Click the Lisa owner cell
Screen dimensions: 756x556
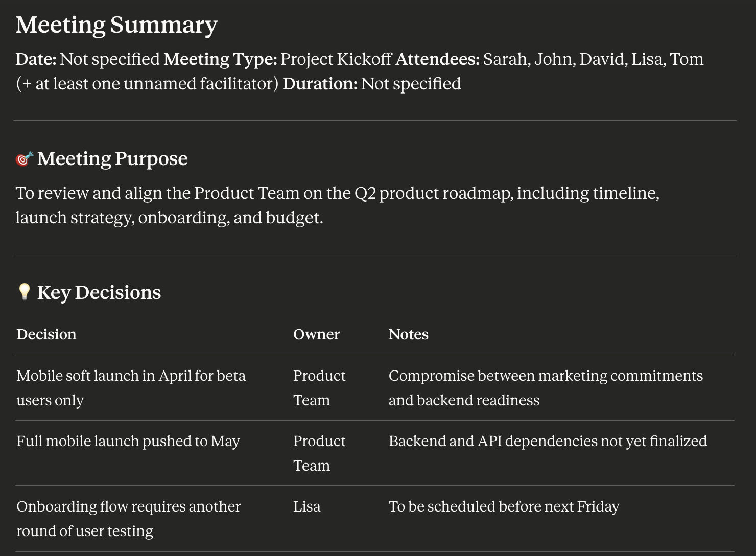click(307, 506)
